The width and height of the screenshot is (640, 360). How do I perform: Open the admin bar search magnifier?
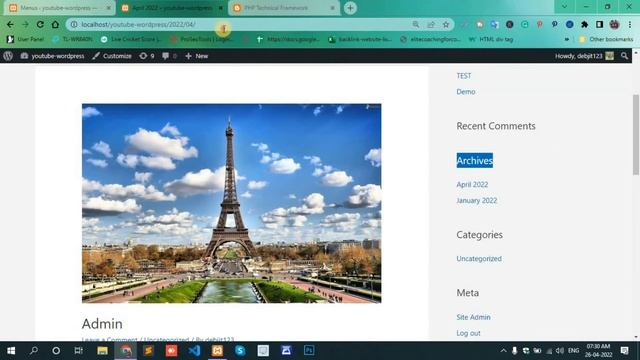pyautogui.click(x=624, y=56)
